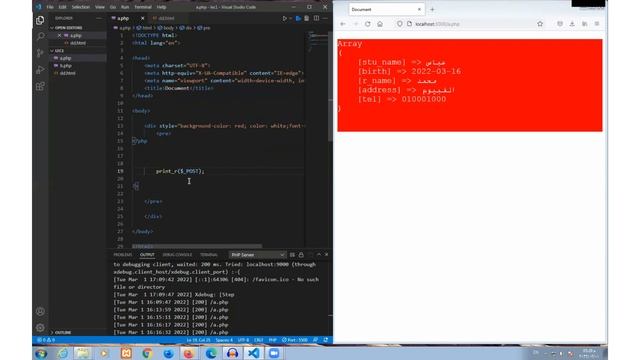The height and width of the screenshot is (360, 640).
Task: Open the Run and Debug view
Action: 40,70
